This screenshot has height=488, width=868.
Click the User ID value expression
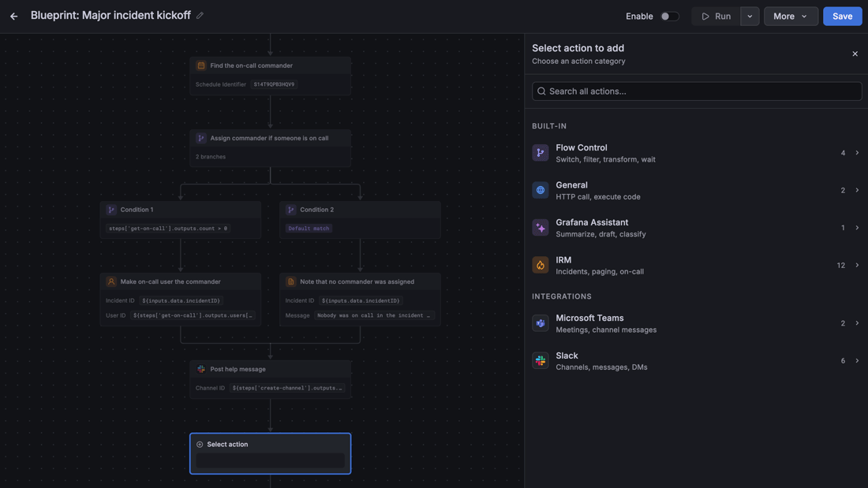coord(193,315)
